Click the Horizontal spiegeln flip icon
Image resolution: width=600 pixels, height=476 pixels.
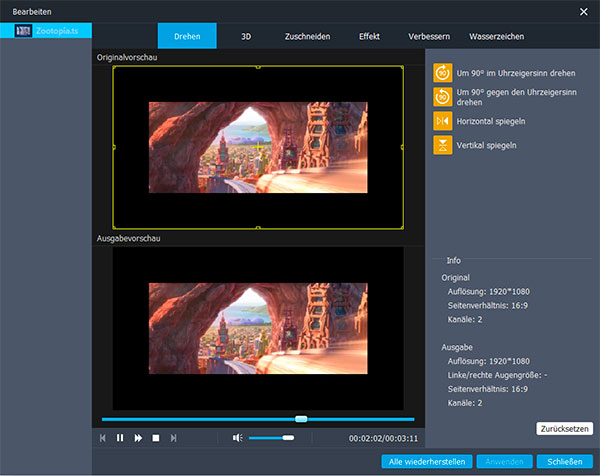pos(443,121)
